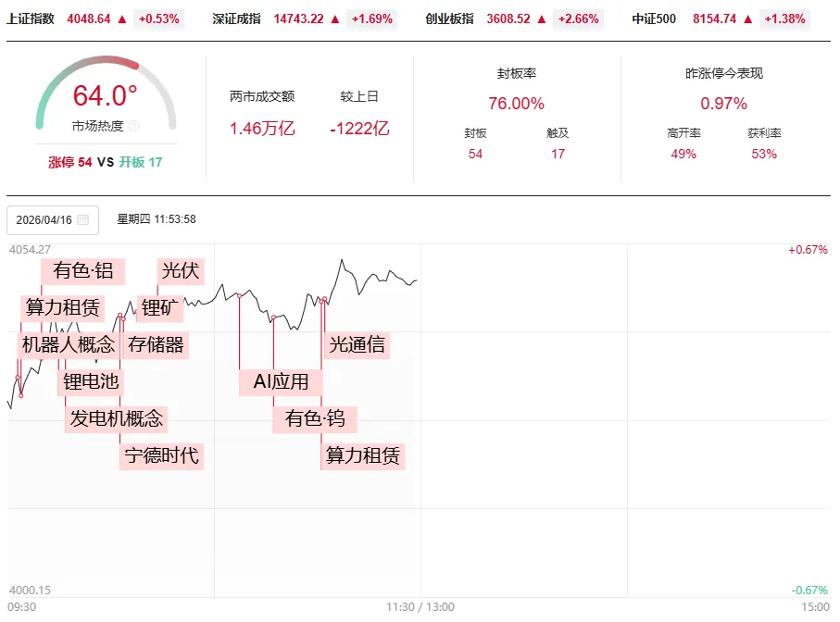Screen dimensions: 840x622
Task: Click the help icon beside 市场热度
Action: [x=134, y=126]
